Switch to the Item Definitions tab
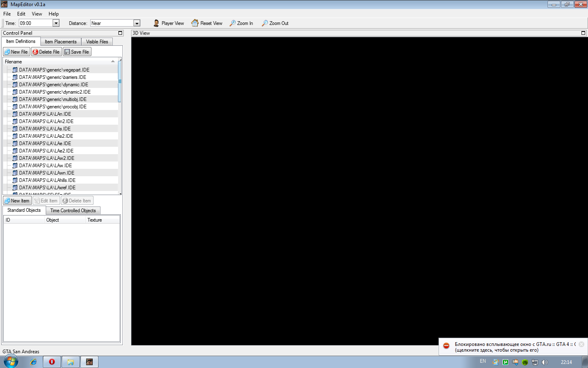This screenshot has height=368, width=588. pyautogui.click(x=21, y=41)
